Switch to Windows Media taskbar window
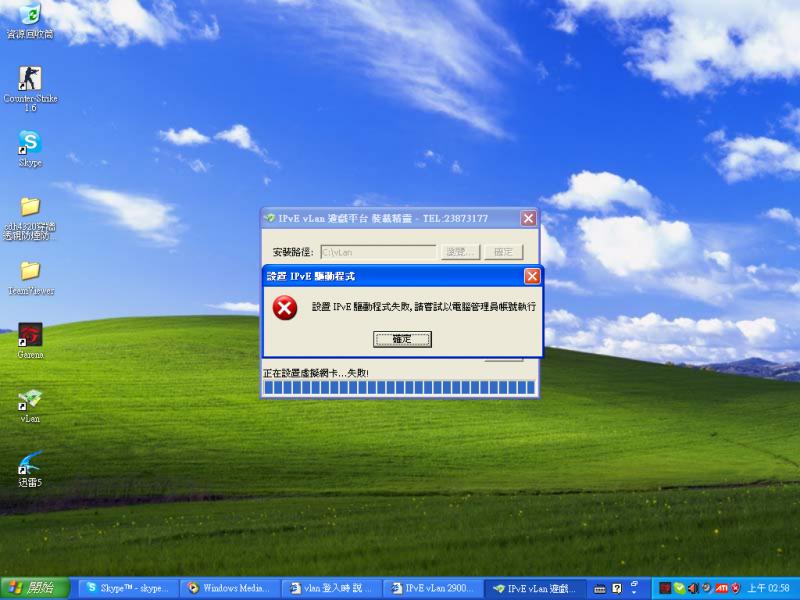Image resolution: width=800 pixels, height=600 pixels. pyautogui.click(x=231, y=588)
